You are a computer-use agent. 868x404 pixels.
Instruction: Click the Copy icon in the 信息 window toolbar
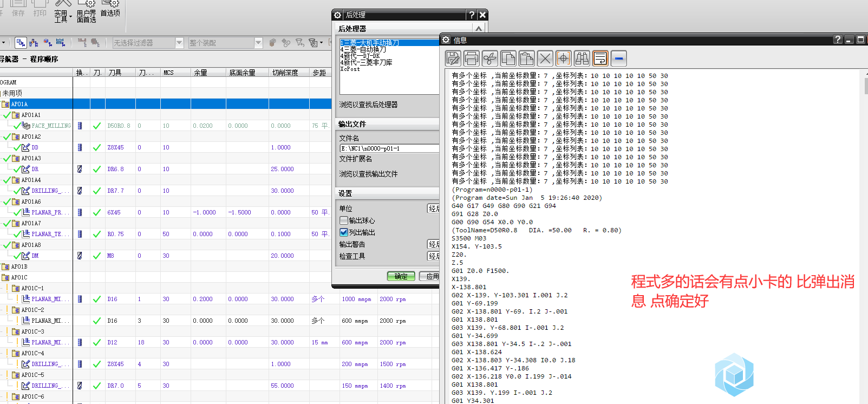[x=508, y=58]
